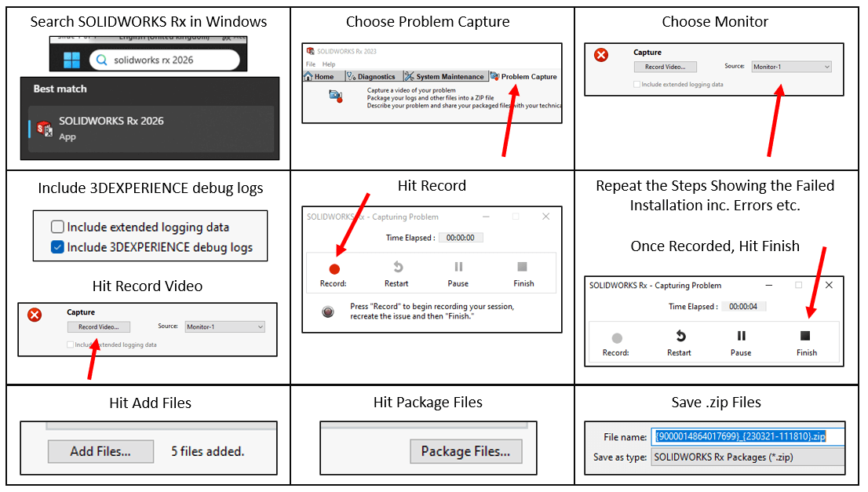Image resolution: width=868 pixels, height=492 pixels.
Task: Tick the small logging checkbox under Choose Monitor
Action: click(637, 84)
